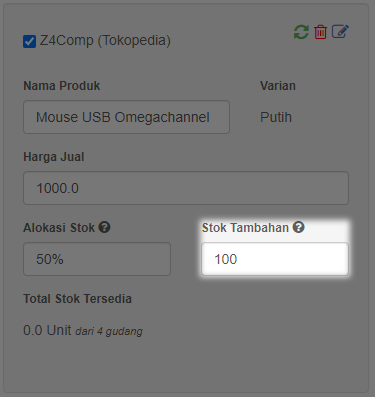Click the Alokasi Stok label text
Screen dimensions: 375x397
coord(59,228)
